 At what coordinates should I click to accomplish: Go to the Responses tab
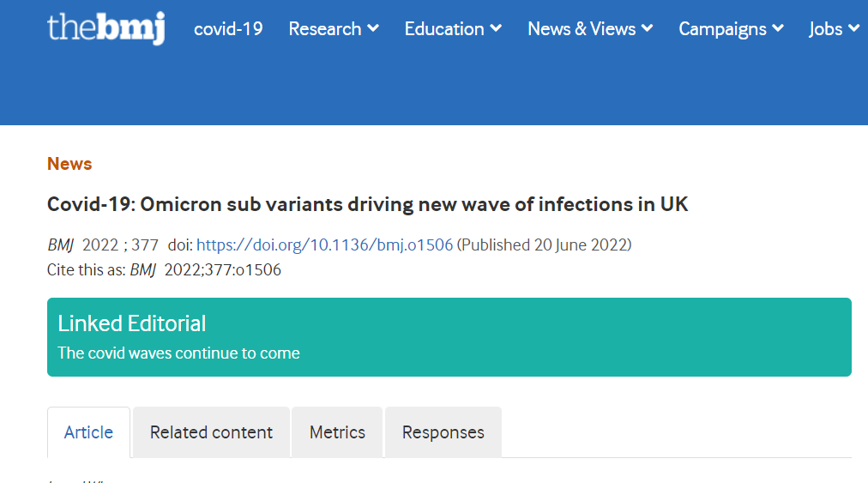click(443, 432)
